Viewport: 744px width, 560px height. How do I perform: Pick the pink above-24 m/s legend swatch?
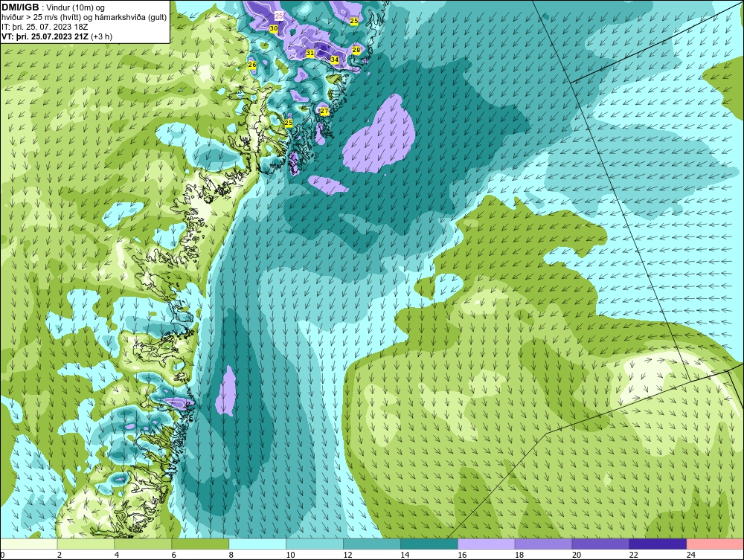point(715,544)
